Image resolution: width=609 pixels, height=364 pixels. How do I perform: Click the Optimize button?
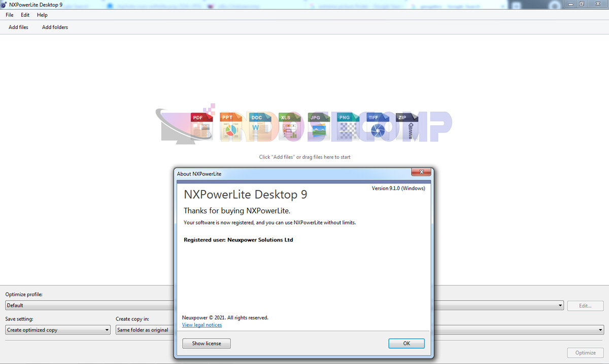585,353
